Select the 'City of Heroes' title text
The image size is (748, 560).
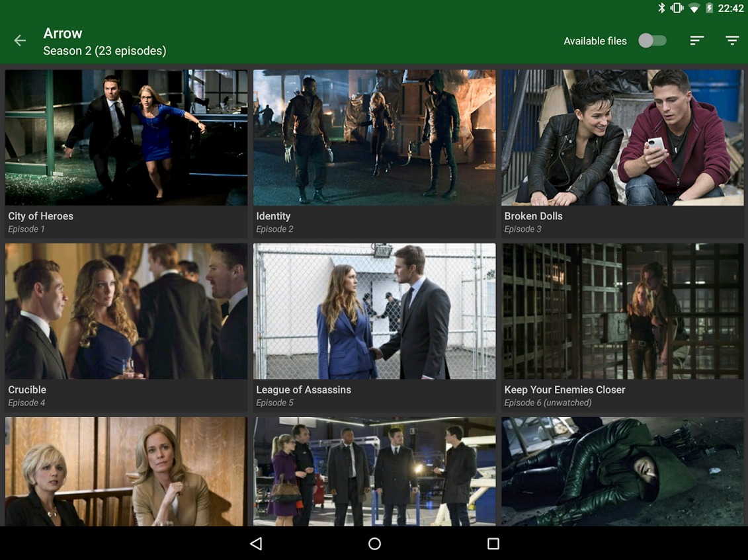(40, 216)
